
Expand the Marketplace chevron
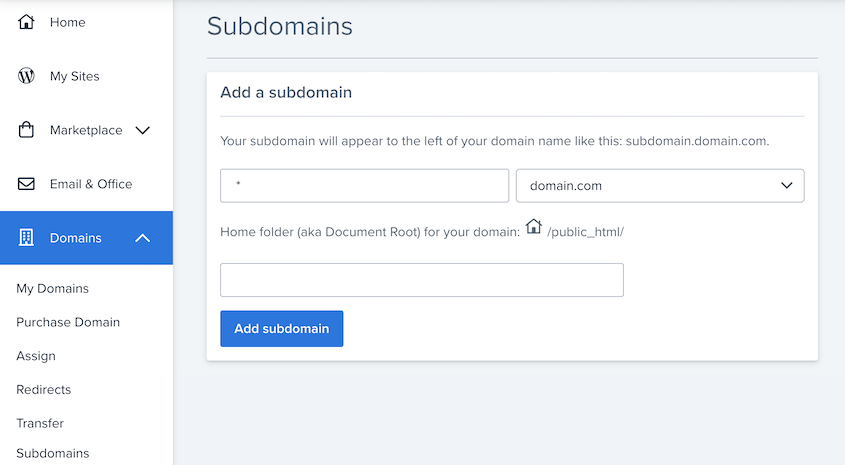click(142, 130)
